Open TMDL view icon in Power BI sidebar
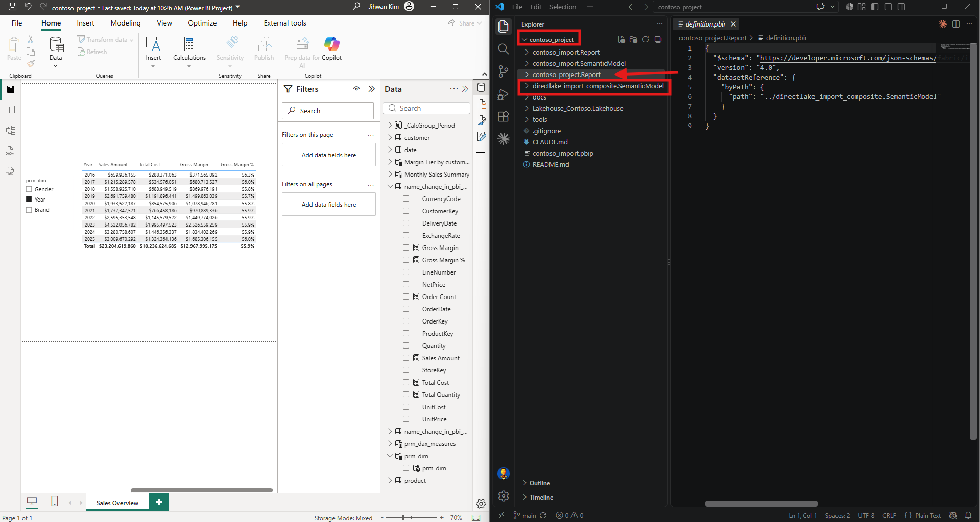The height and width of the screenshot is (522, 980). pos(11,171)
